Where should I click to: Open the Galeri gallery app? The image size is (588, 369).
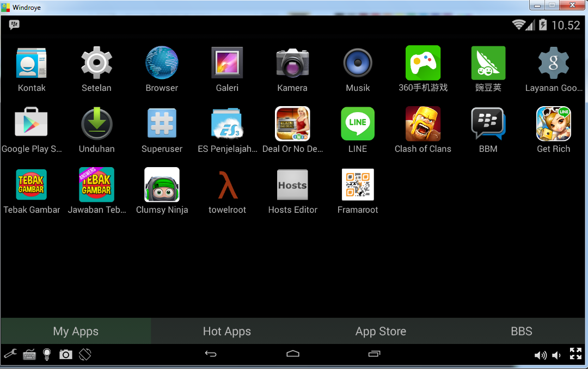[227, 63]
